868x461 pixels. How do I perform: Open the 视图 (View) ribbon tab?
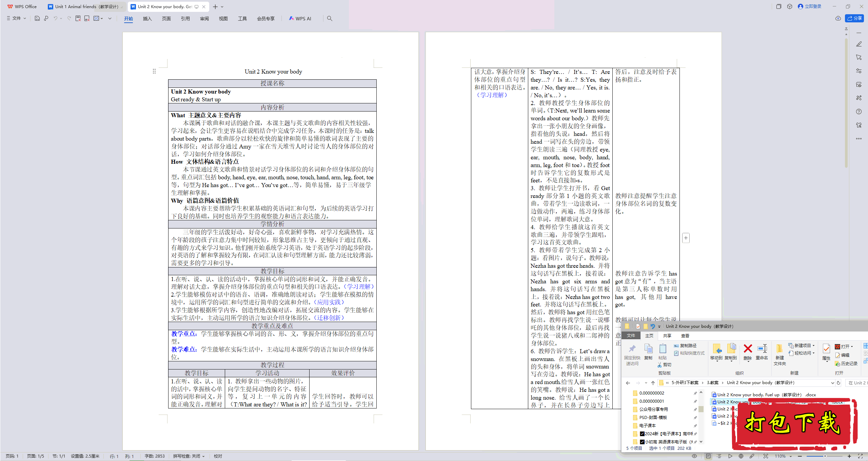click(x=223, y=19)
